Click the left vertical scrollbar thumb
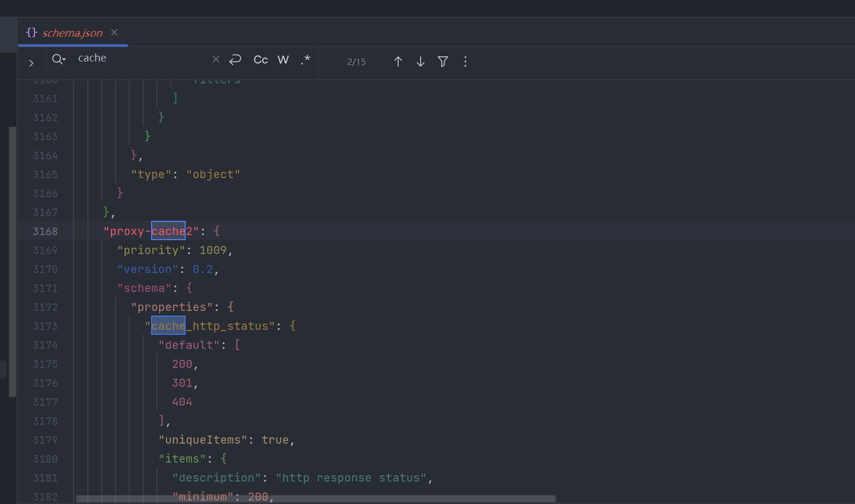Screen dimensions: 855x504 click(x=12, y=261)
